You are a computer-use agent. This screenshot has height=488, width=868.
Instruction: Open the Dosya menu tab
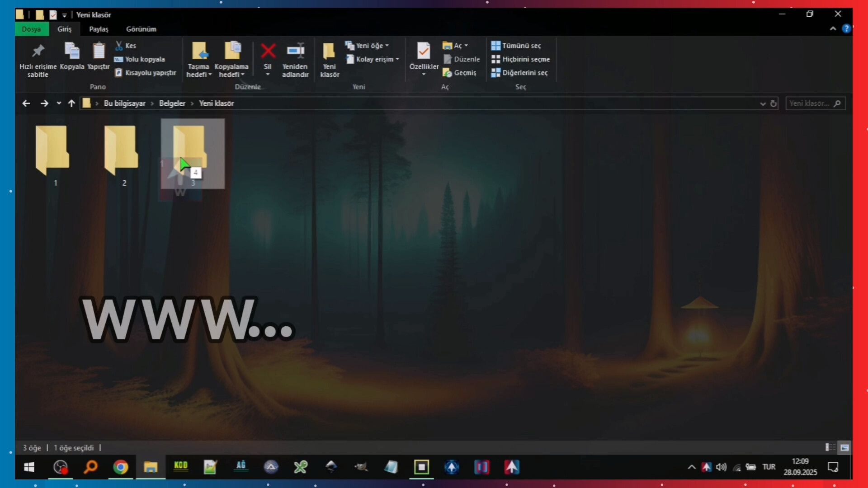[x=31, y=29]
